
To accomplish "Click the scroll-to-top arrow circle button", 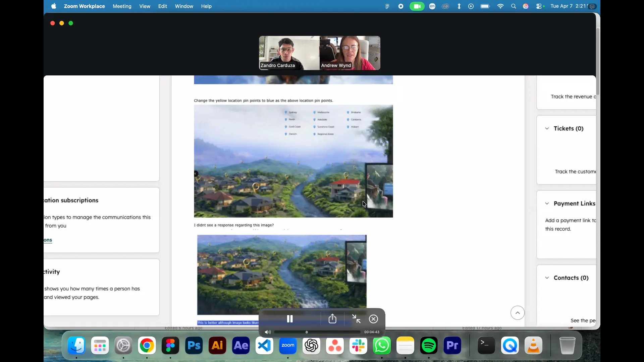I will point(518,313).
